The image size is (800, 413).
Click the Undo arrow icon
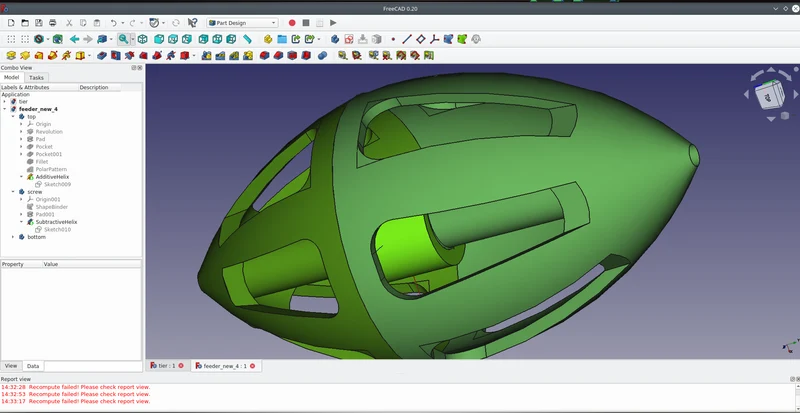pyautogui.click(x=113, y=23)
